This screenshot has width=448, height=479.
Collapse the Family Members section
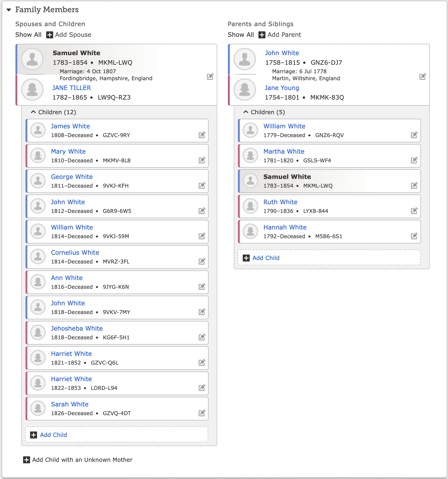coord(9,10)
